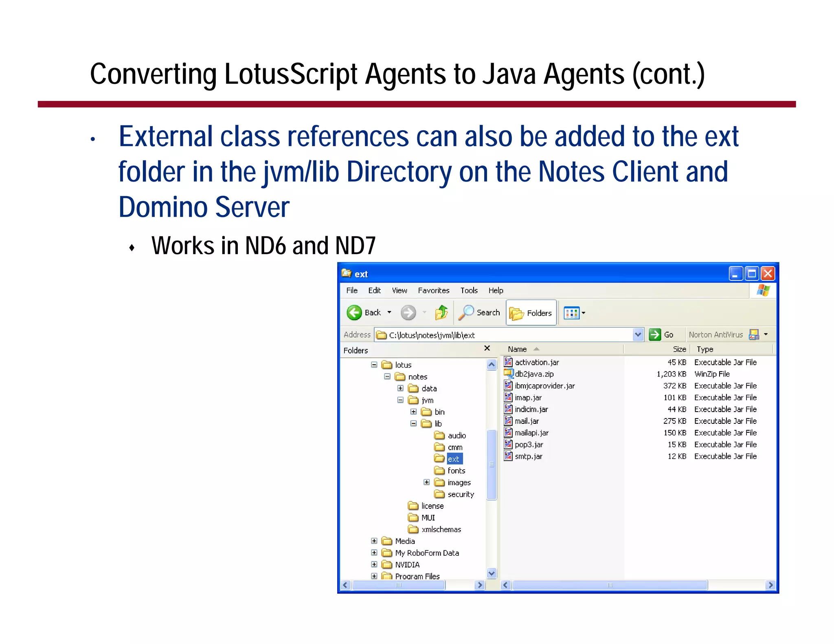The height and width of the screenshot is (644, 834).
Task: Select the highlighted ext folder in tree
Action: coord(448,459)
